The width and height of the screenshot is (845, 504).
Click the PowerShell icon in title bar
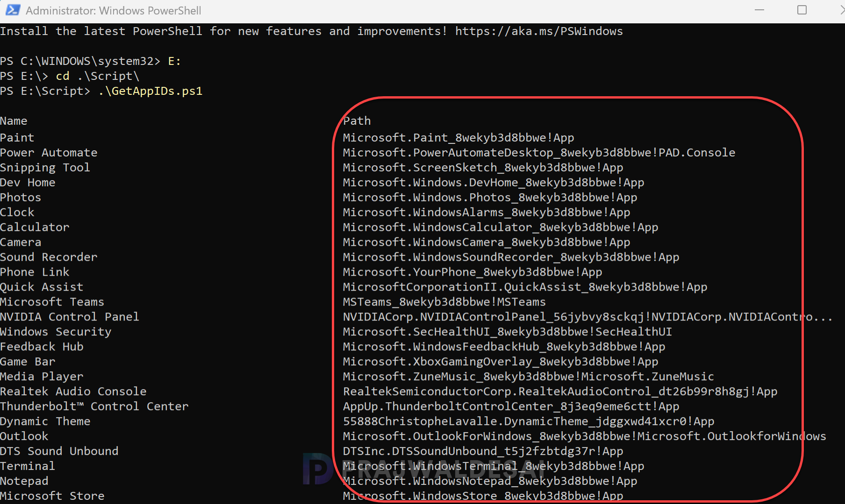pos(13,10)
